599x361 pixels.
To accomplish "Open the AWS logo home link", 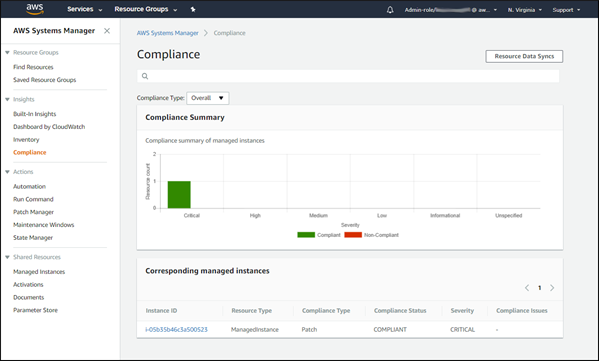I will (x=35, y=9).
